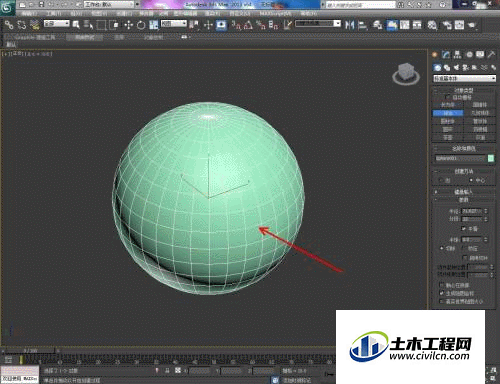Open the selection filter dropdown
Screen dimensions: 500x384
pos(57,23)
